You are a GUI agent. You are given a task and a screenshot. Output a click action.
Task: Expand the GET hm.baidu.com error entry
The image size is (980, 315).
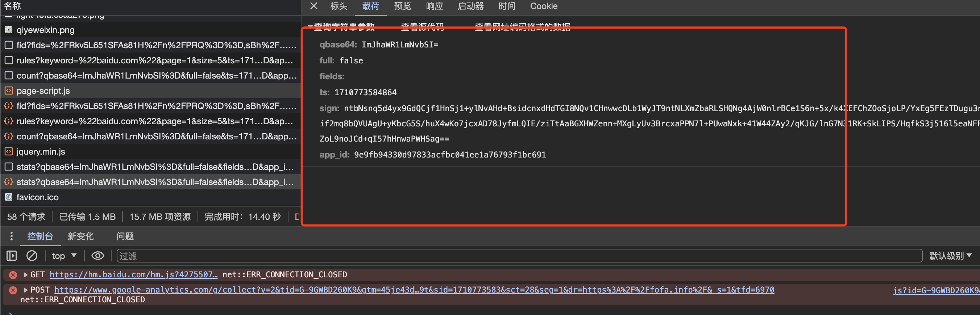point(25,274)
